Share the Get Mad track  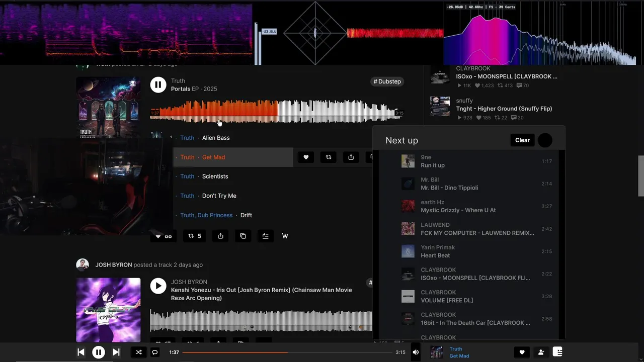coord(351,157)
